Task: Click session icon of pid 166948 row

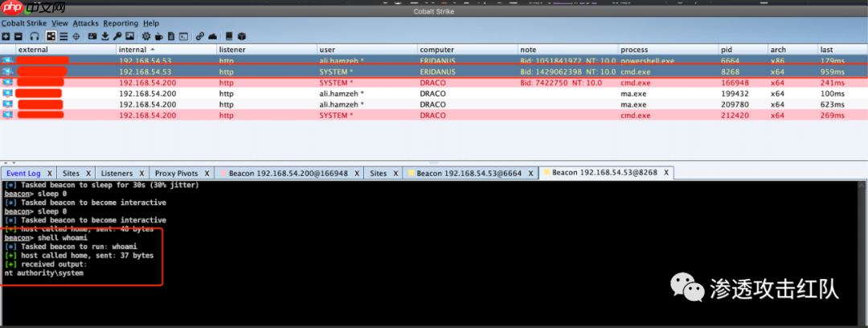Action: click(x=8, y=83)
